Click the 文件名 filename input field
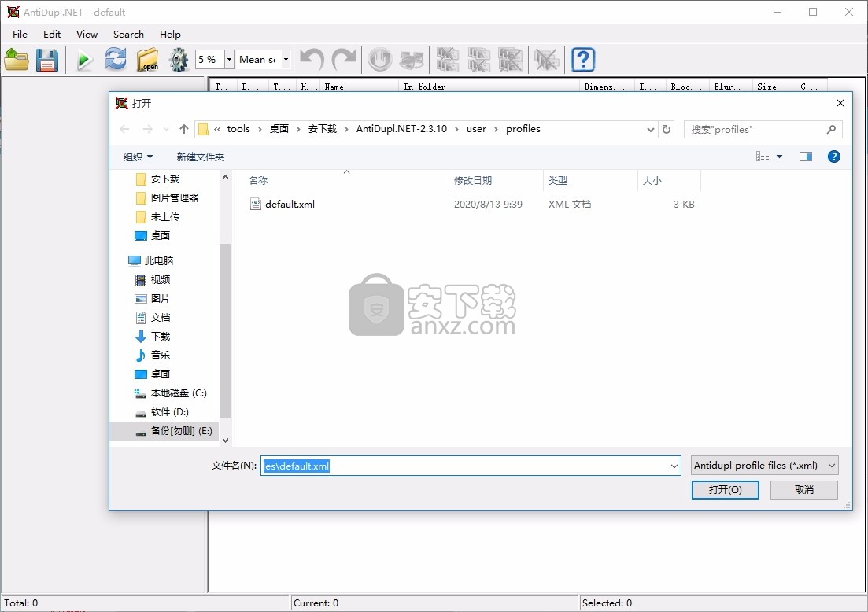This screenshot has height=612, width=868. (x=465, y=466)
